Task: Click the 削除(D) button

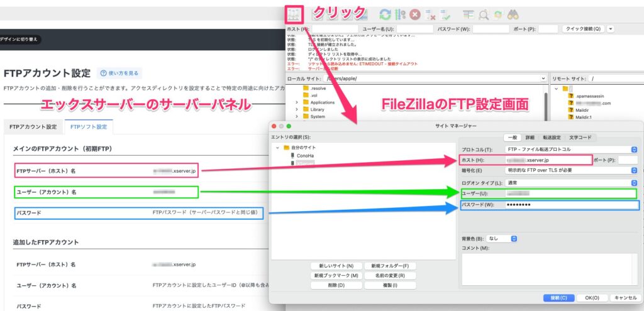Action: click(336, 285)
